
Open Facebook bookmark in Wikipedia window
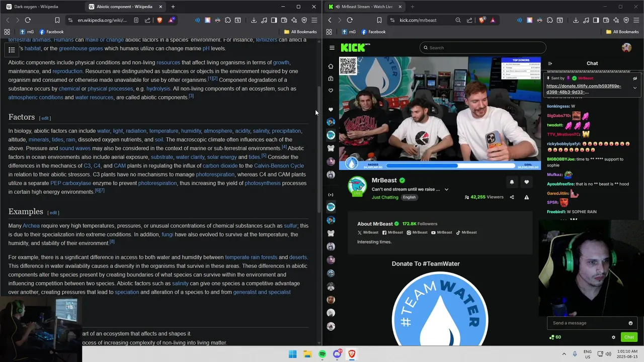[x=51, y=32]
